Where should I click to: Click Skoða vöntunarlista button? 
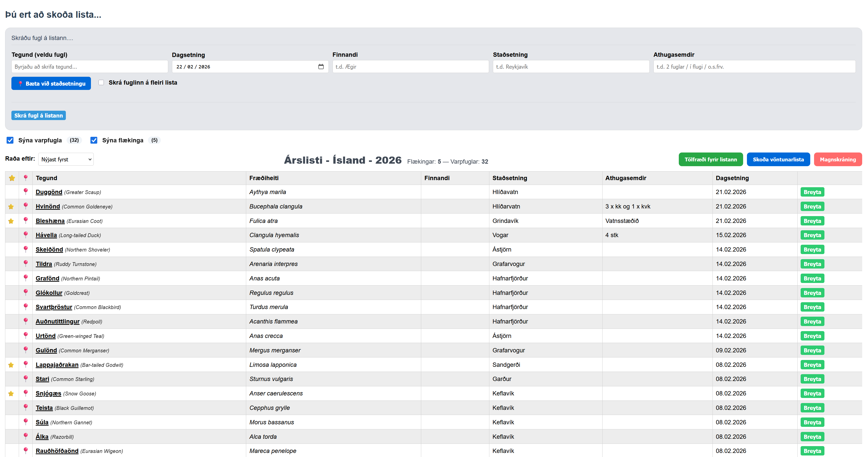(778, 159)
